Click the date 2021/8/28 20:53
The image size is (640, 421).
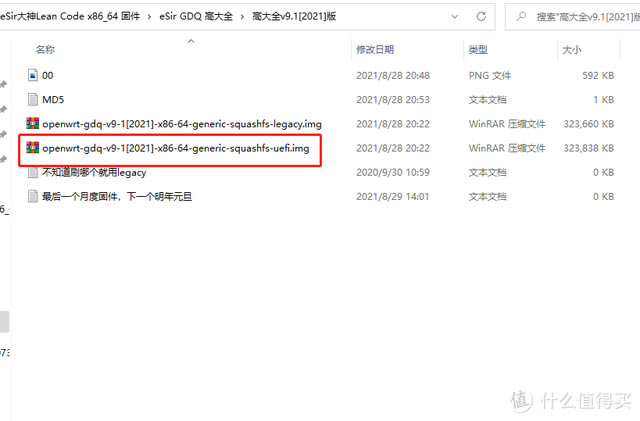click(393, 100)
